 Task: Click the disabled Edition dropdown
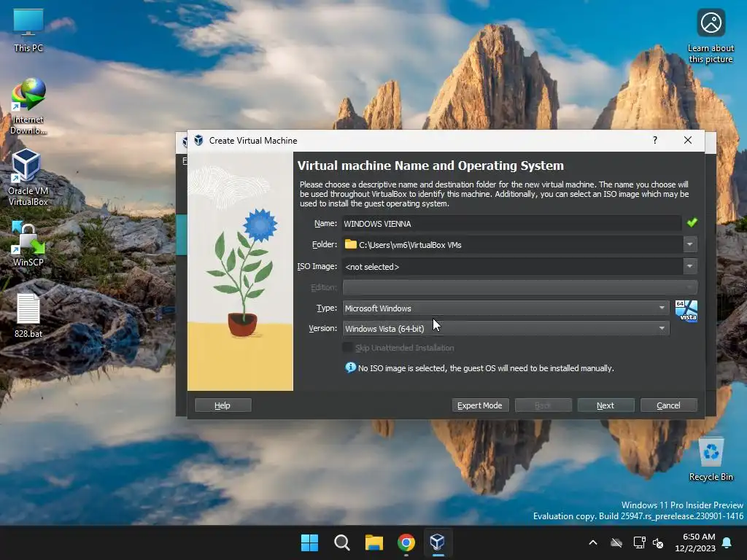coord(519,287)
